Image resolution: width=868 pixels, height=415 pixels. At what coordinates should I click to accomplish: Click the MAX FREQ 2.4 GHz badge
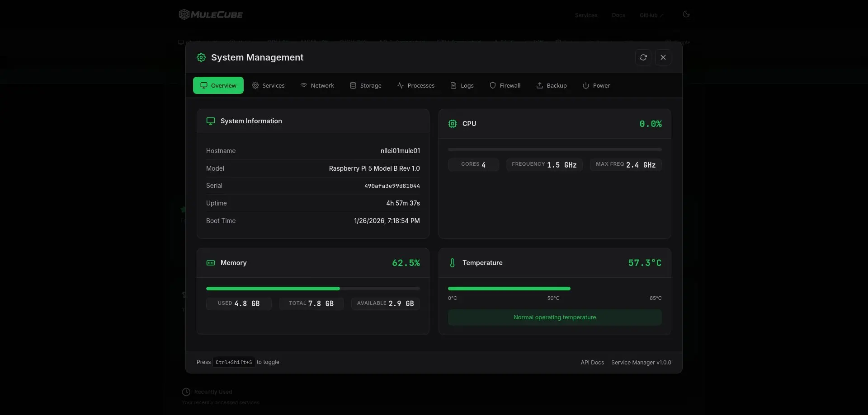click(x=626, y=165)
